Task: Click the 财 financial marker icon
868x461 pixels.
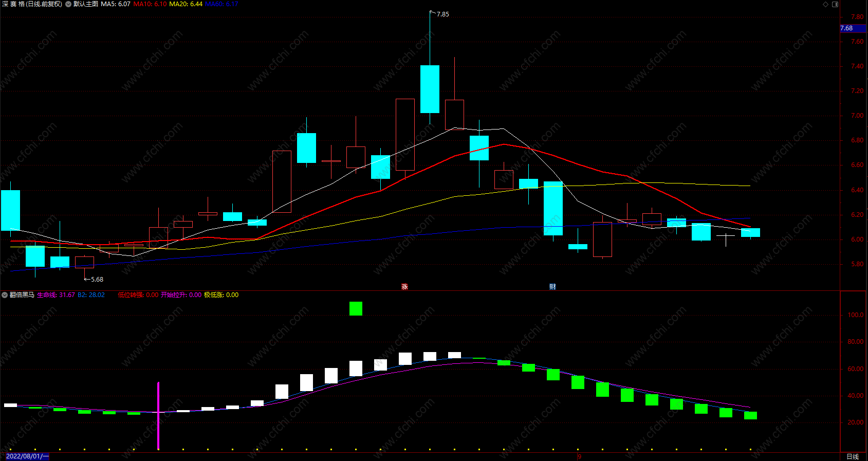Action: click(x=552, y=287)
